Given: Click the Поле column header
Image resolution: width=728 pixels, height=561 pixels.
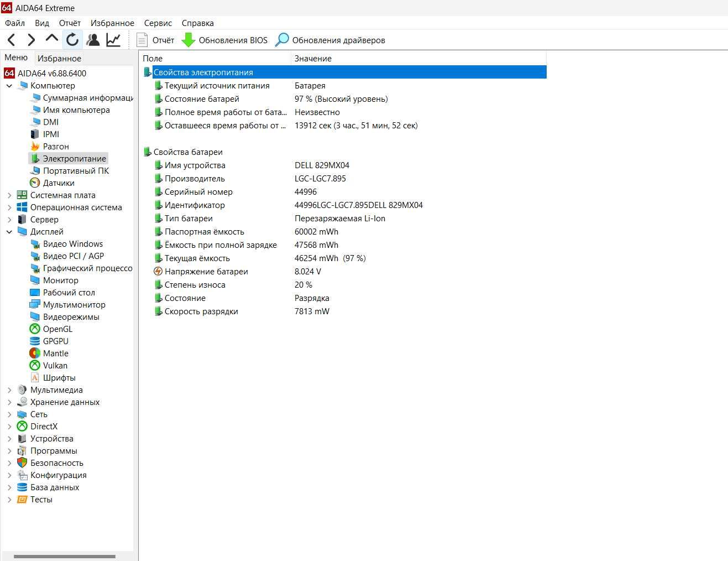Looking at the screenshot, I should pyautogui.click(x=215, y=58).
